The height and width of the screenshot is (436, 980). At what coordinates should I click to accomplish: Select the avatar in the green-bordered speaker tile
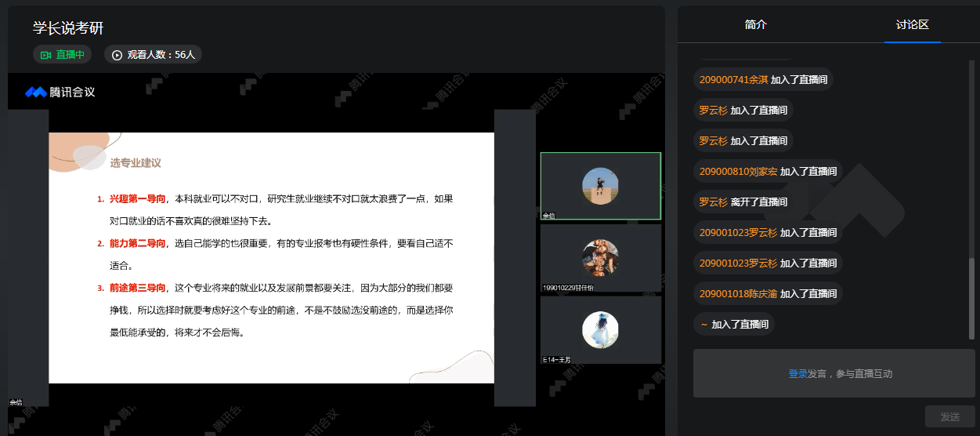pos(600,186)
